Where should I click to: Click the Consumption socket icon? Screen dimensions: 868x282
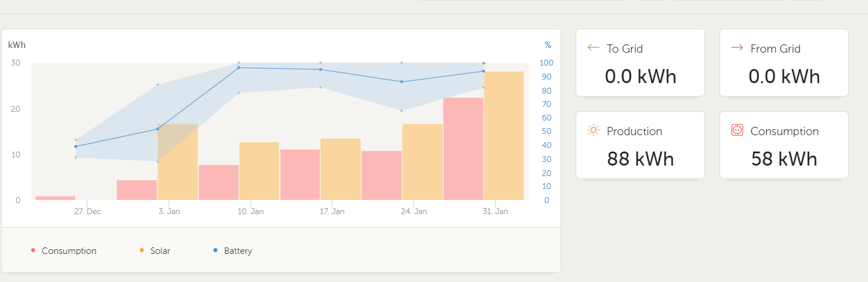pyautogui.click(x=737, y=130)
